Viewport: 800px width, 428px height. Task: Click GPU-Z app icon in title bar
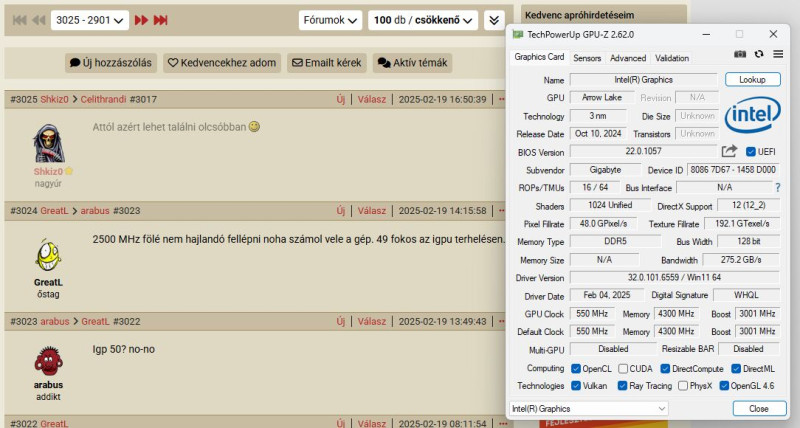click(518, 35)
